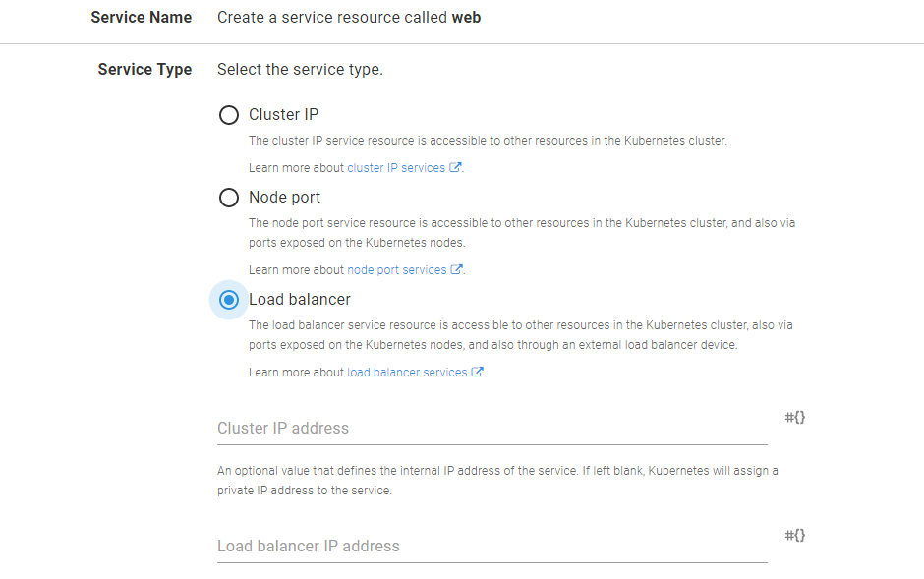Insert variable binding for Cluster IP address

pos(795,418)
